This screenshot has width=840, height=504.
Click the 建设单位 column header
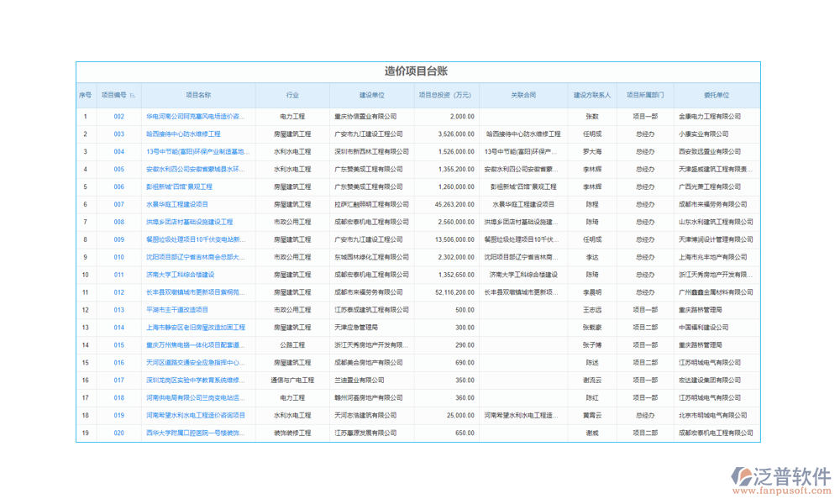pos(371,95)
